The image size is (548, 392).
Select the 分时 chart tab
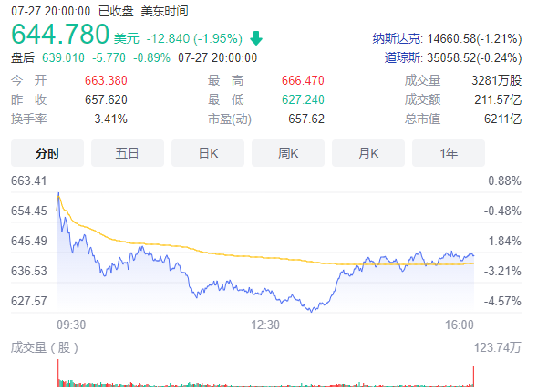point(47,154)
